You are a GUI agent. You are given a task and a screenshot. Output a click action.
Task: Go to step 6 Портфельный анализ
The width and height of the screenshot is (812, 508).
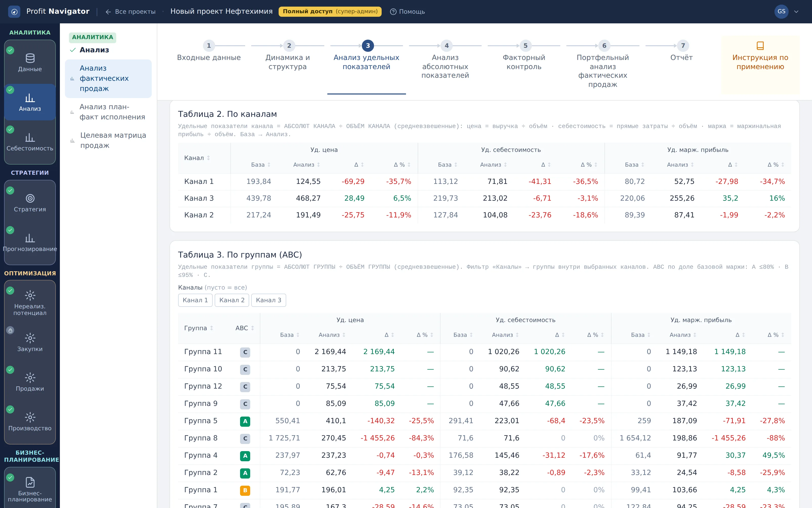(x=603, y=65)
